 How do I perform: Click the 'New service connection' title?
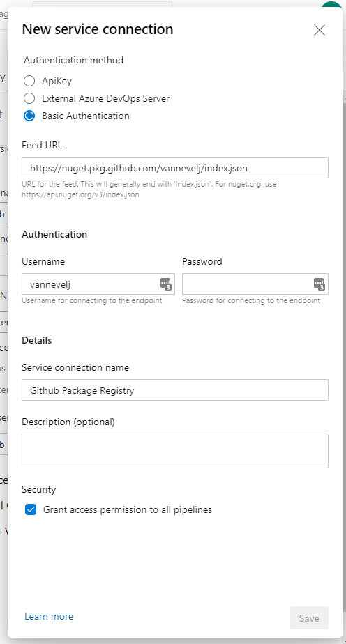(x=98, y=29)
